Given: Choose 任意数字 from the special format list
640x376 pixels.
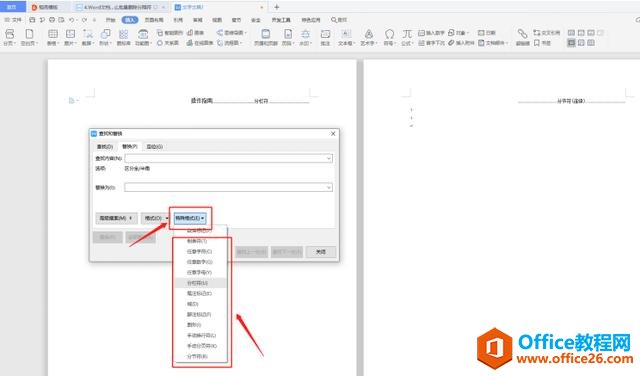Looking at the screenshot, I should [x=200, y=262].
